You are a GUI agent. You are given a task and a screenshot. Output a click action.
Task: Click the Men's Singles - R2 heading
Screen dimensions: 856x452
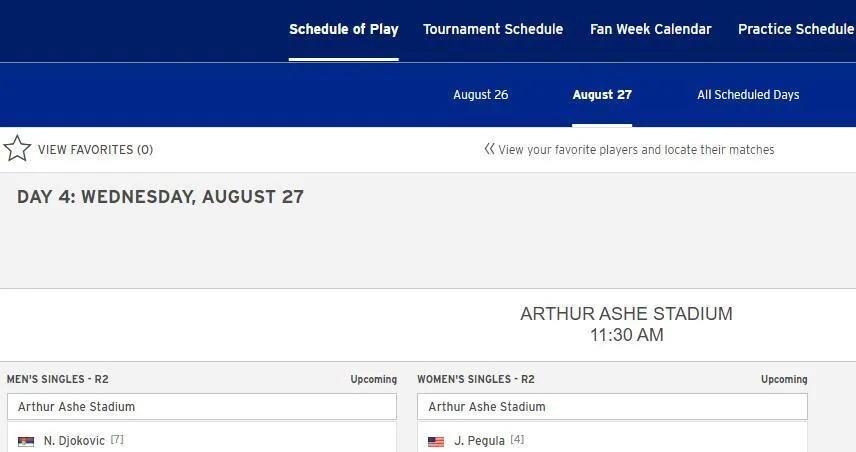tap(58, 380)
